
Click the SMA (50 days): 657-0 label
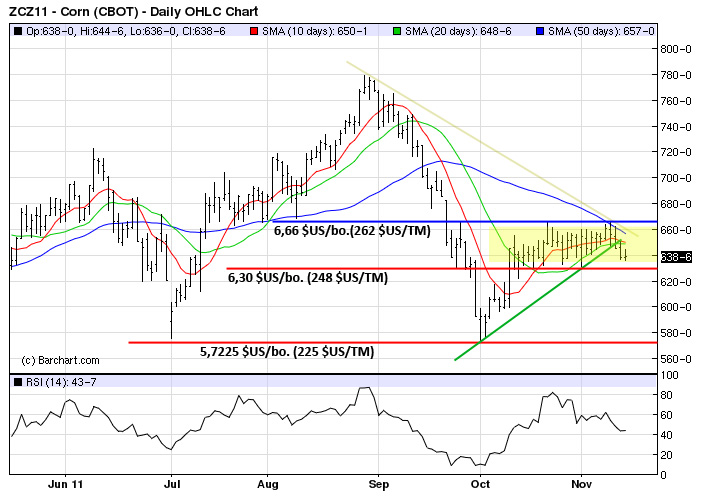point(601,31)
